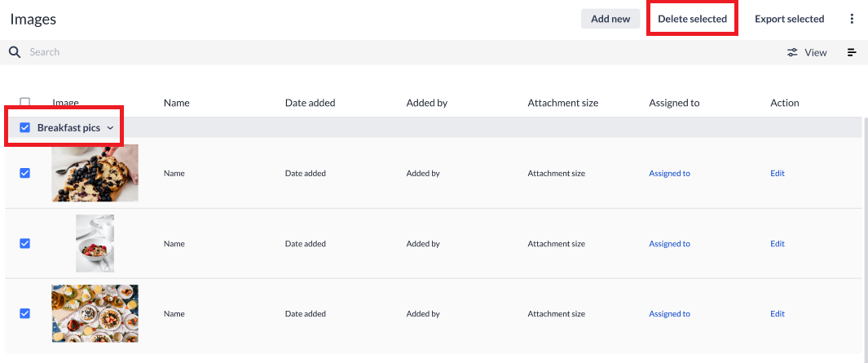Screen dimensions: 868x363
Task: Click the search magnifier icon
Action: click(15, 52)
